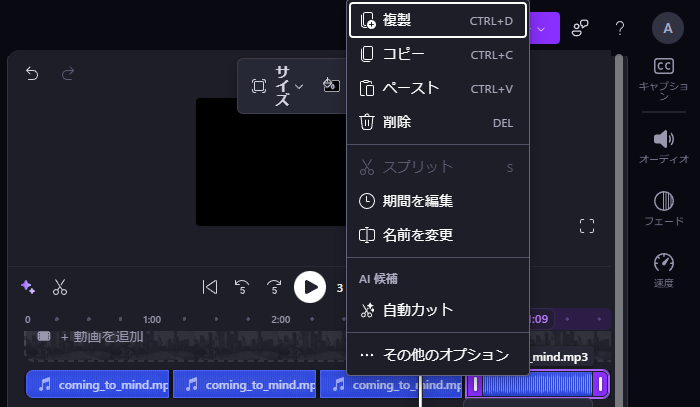This screenshot has height=407, width=700.
Task: Skip to the start of the timeline
Action: coord(209,287)
